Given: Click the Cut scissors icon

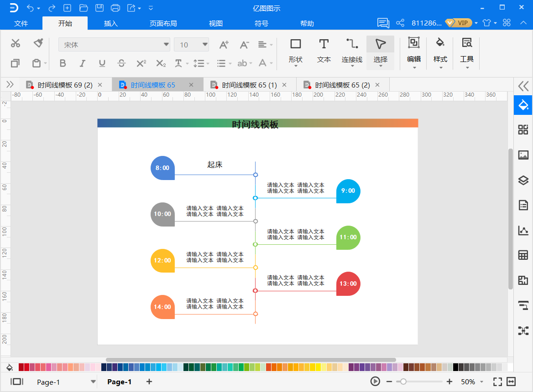Looking at the screenshot, I should [16, 43].
